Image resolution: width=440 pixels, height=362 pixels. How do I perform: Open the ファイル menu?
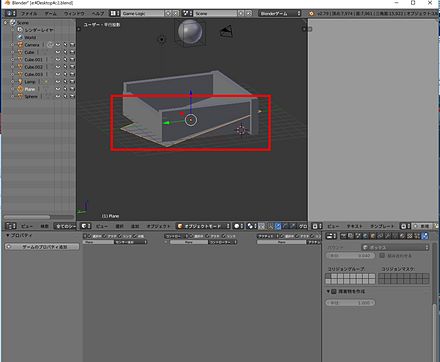pos(29,14)
